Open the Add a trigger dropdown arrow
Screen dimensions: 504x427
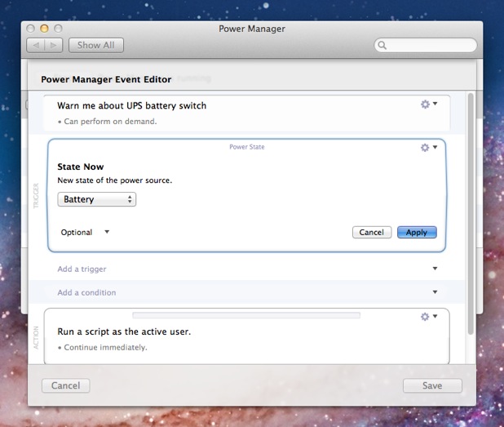(x=435, y=269)
